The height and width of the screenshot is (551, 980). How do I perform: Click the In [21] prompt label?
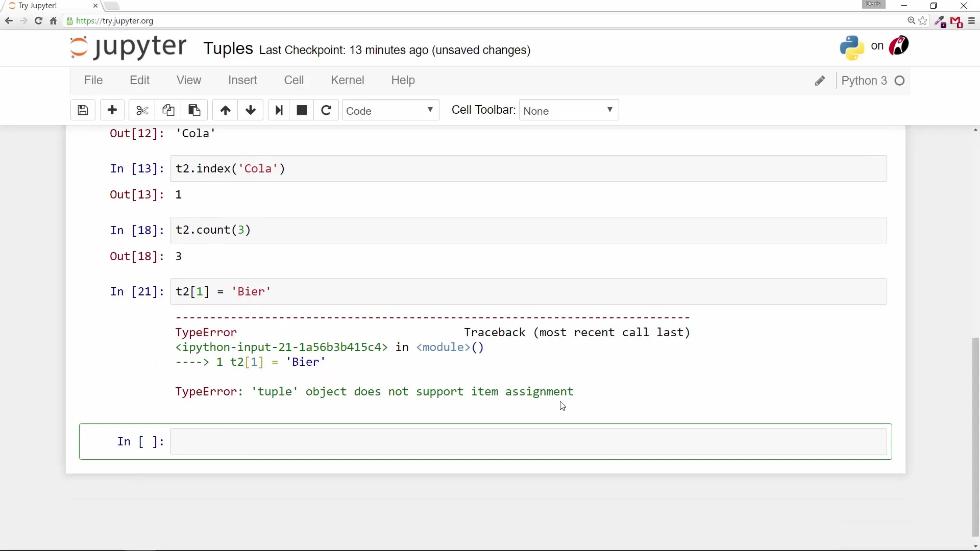137,291
